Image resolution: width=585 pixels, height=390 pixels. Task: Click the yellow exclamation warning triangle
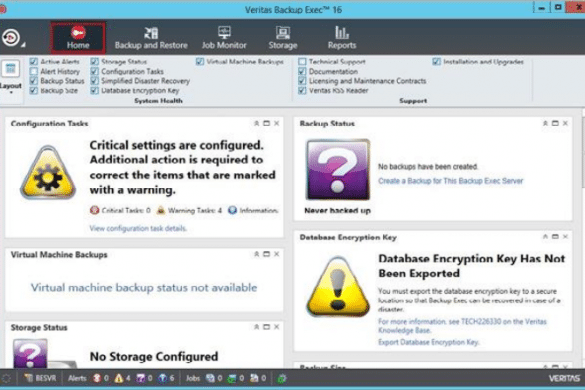pyautogui.click(x=338, y=287)
